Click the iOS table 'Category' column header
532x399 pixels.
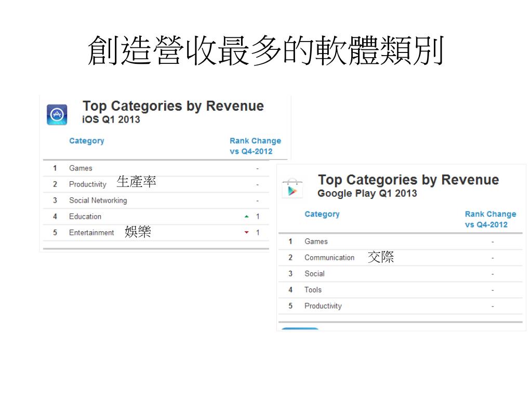(x=87, y=141)
